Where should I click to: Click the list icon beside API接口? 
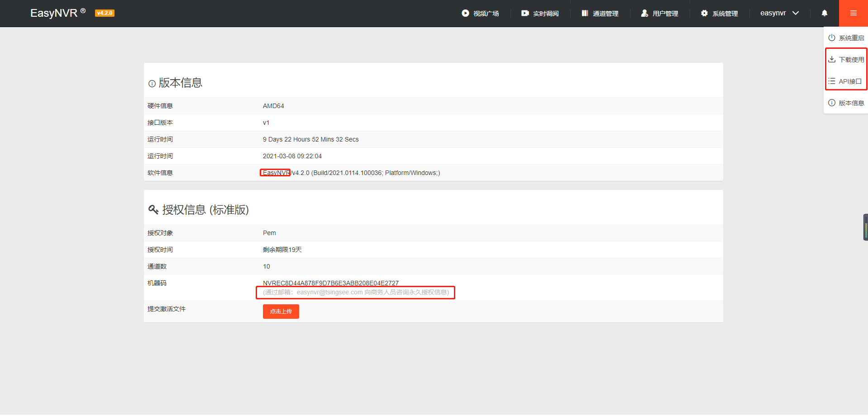click(x=832, y=81)
